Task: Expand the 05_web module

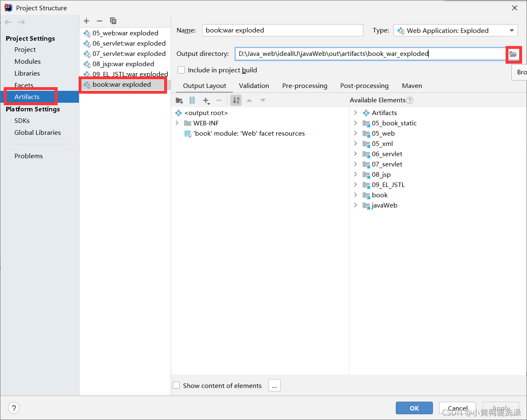Action: tap(355, 134)
